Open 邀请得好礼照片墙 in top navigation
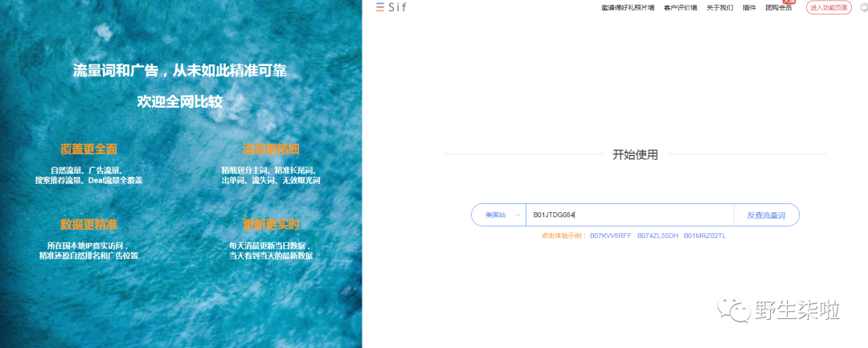The image size is (868, 348). coord(628,8)
